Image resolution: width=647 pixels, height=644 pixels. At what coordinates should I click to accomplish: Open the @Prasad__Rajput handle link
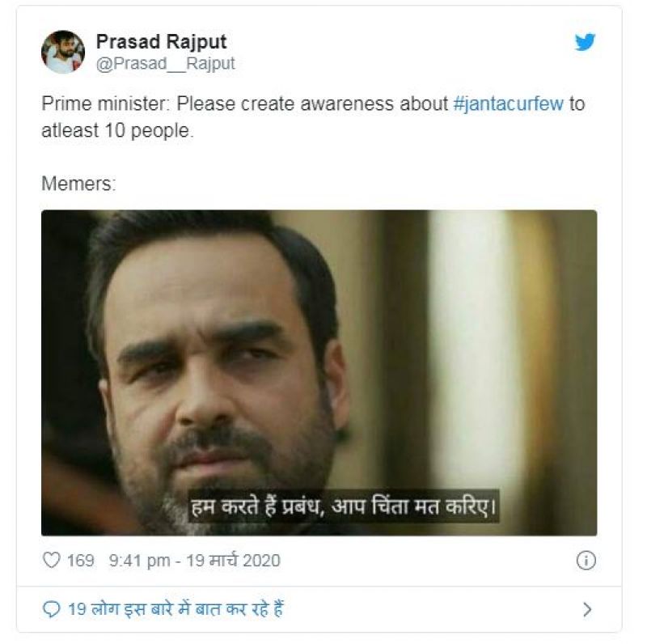[x=165, y=64]
